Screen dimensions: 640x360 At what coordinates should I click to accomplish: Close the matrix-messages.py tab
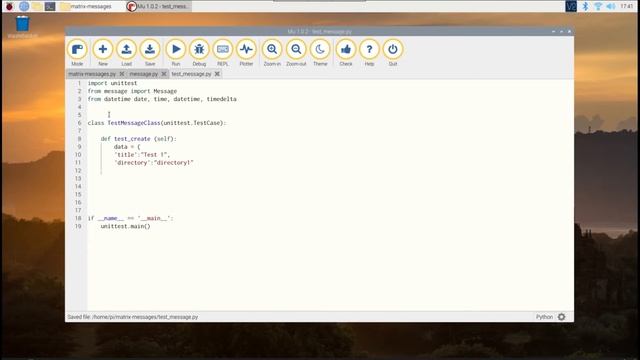click(122, 74)
